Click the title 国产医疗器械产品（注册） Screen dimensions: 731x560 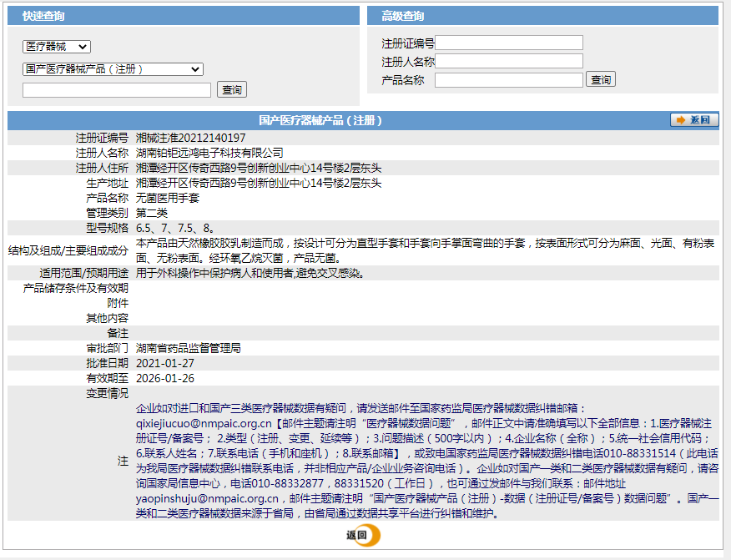click(320, 121)
